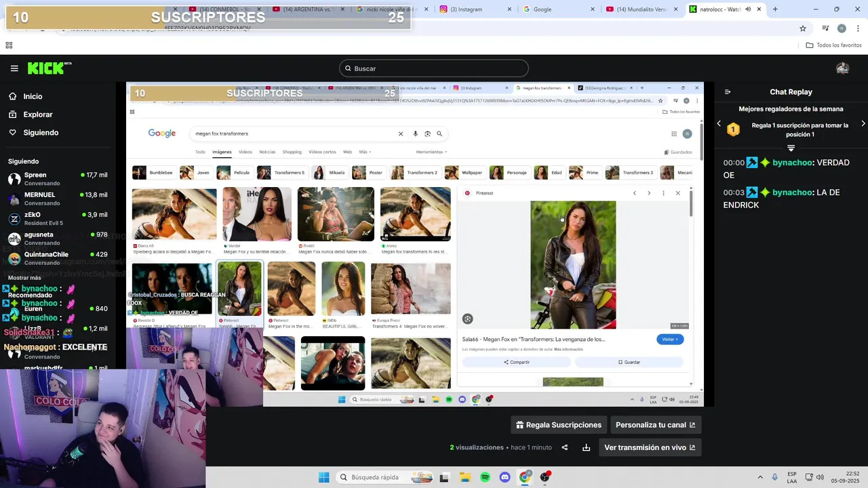Click Personaliza tu canal
The height and width of the screenshot is (488, 868).
point(655,425)
